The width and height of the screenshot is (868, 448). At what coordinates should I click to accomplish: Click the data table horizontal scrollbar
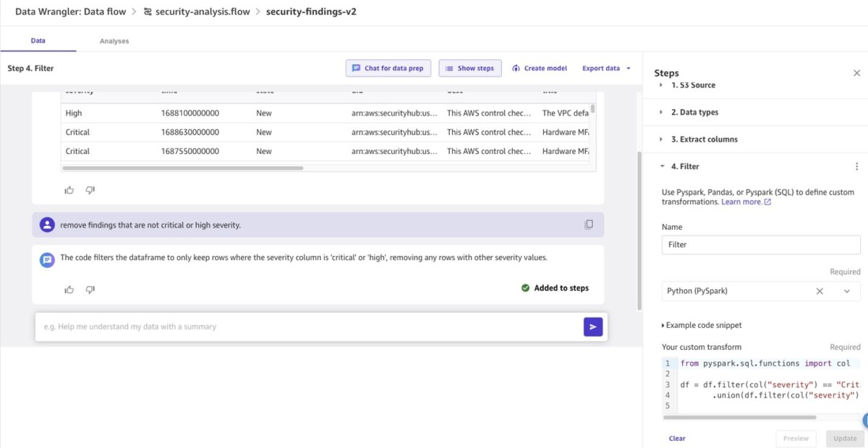click(x=183, y=168)
